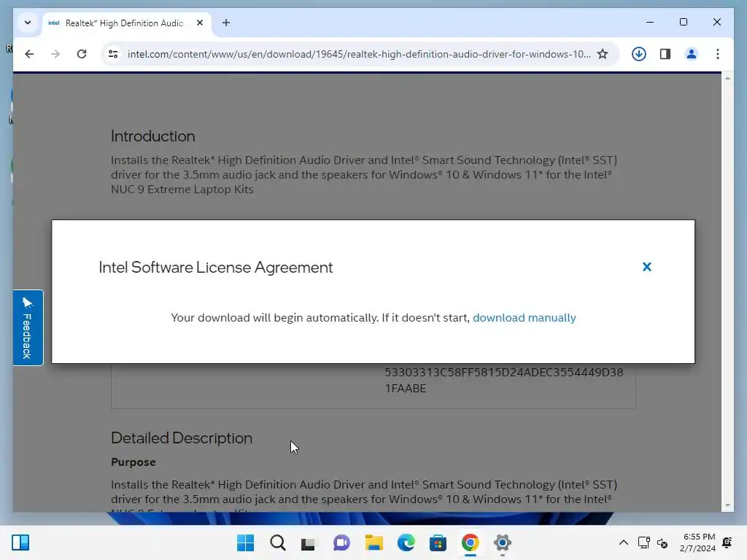Close the Intel Software License Agreement dialog

[646, 267]
